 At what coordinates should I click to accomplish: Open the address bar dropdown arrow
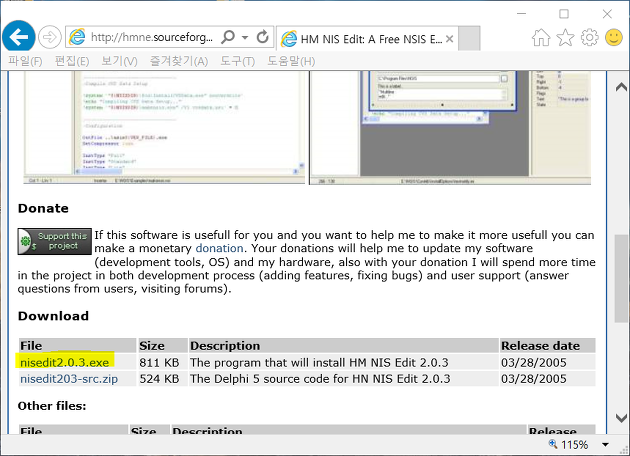tap(245, 37)
